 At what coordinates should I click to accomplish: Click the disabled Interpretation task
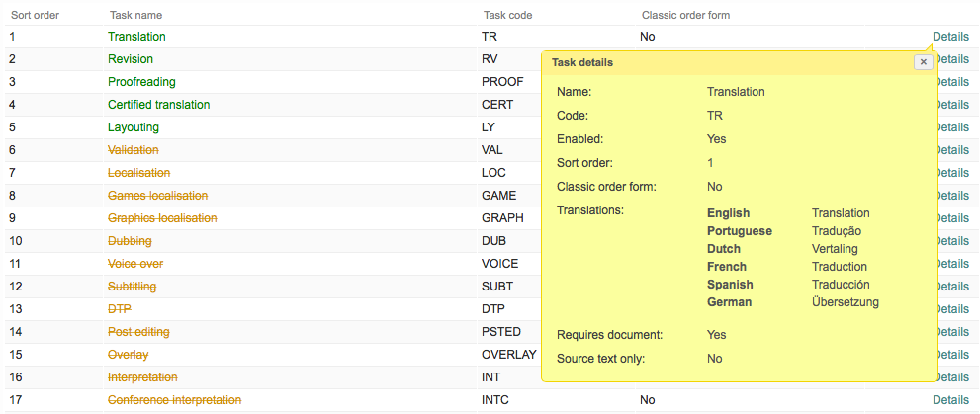click(142, 377)
